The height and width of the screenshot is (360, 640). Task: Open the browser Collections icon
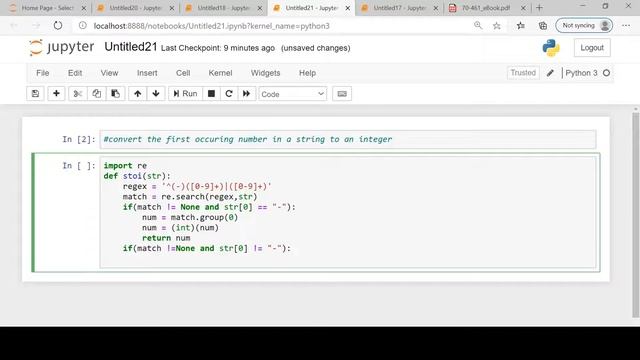click(x=543, y=26)
